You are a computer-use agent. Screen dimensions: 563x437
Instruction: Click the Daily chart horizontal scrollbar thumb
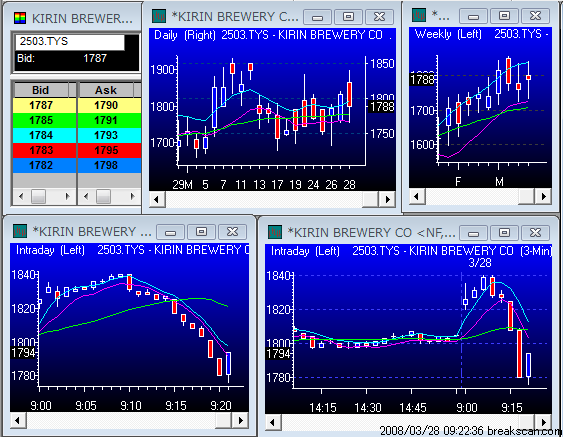[370, 199]
